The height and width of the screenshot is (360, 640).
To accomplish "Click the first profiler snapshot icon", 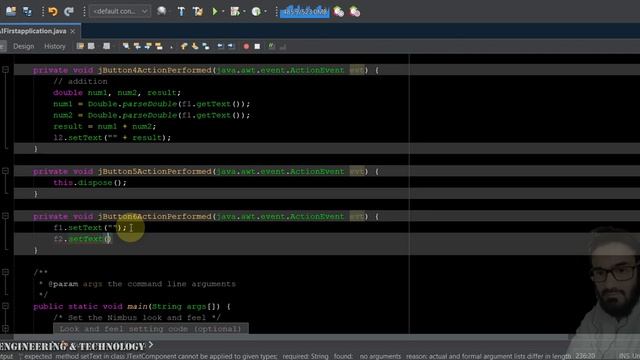I will [338, 12].
